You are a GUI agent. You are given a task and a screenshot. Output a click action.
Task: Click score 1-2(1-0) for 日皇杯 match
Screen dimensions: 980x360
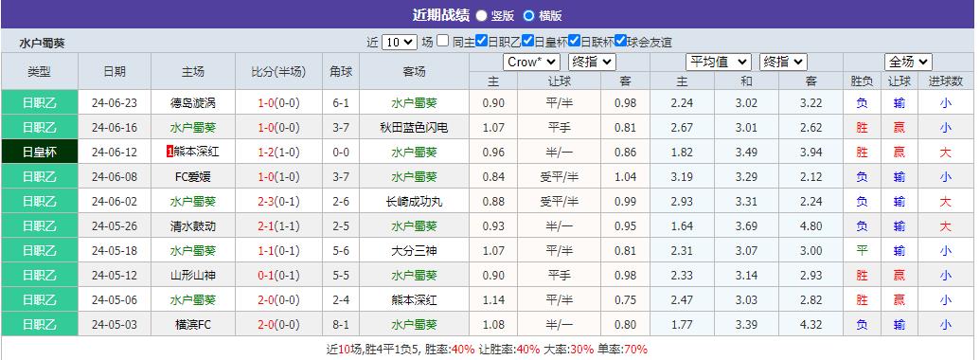278,152
